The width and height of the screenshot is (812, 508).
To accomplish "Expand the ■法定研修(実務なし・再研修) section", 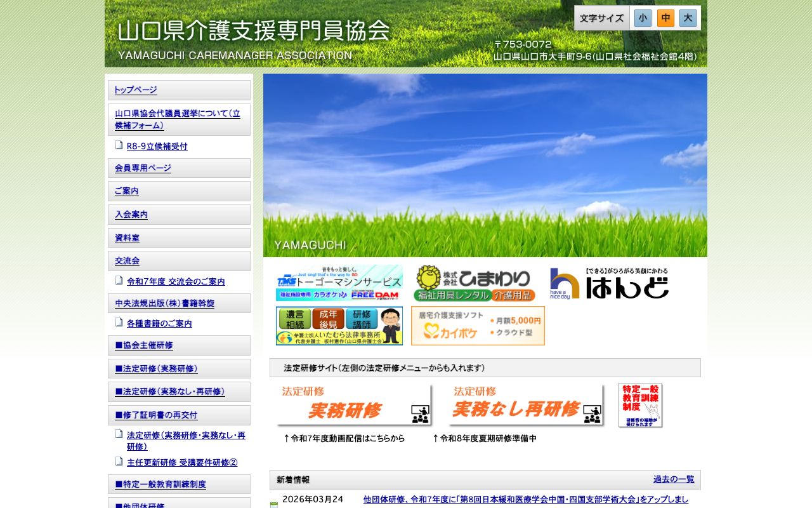I will click(170, 392).
